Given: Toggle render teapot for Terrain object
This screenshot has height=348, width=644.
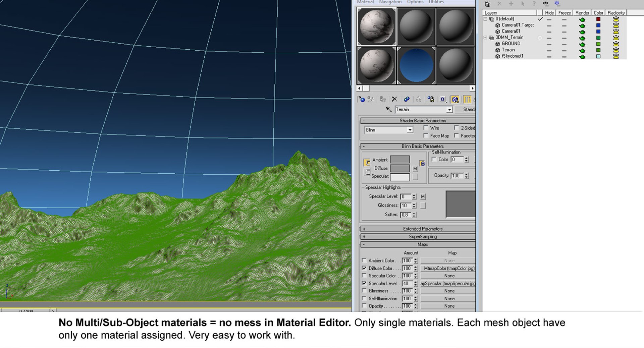Looking at the screenshot, I should 582,50.
